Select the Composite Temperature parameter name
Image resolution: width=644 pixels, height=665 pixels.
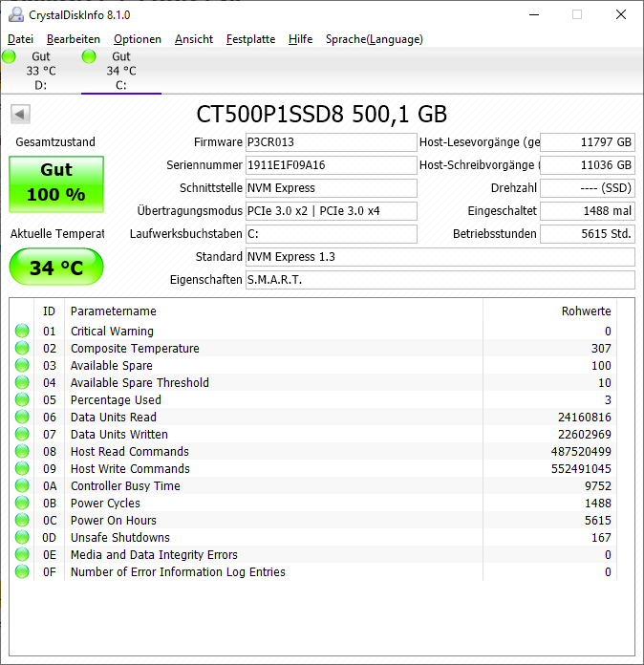(x=135, y=348)
